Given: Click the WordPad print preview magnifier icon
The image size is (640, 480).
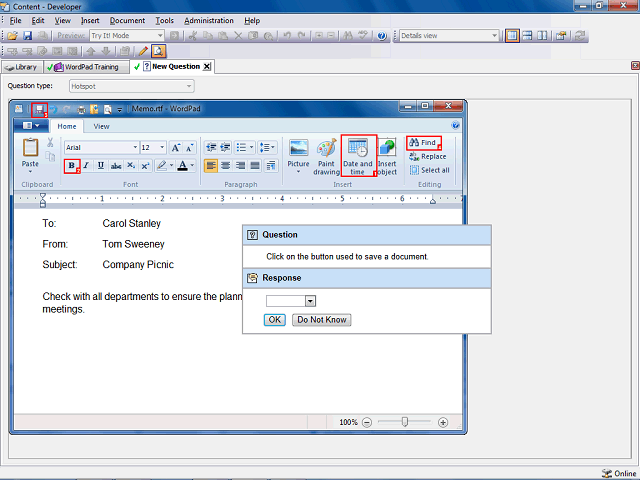Looking at the screenshot, I should (x=107, y=109).
